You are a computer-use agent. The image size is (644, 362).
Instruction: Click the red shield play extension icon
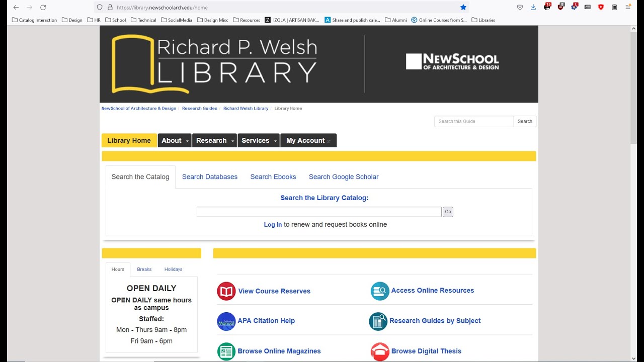point(601,7)
